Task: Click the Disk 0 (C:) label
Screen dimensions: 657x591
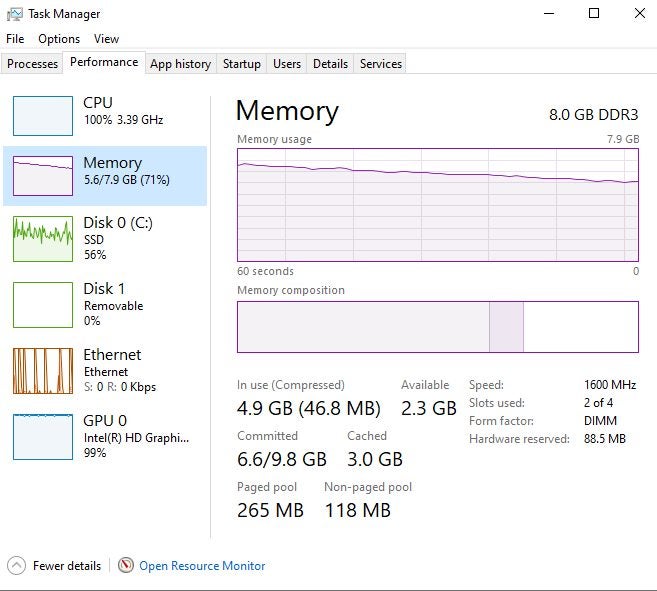Action: click(118, 223)
